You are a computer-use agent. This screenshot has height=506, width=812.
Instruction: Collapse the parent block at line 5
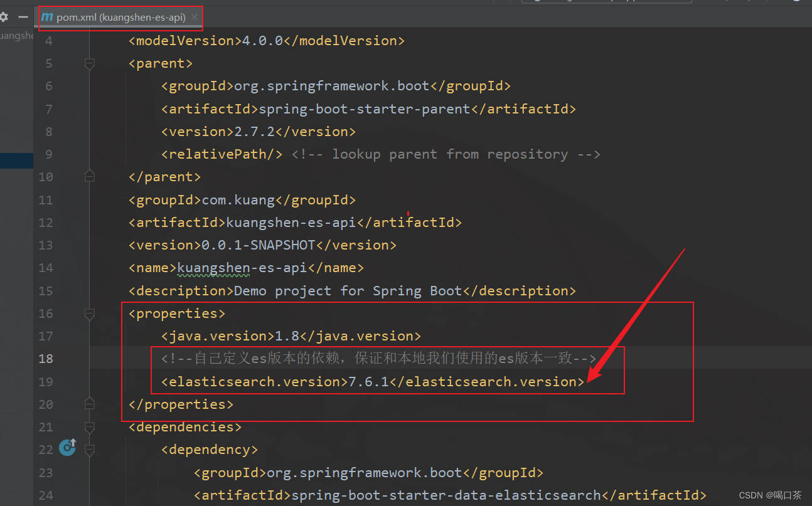(89, 63)
